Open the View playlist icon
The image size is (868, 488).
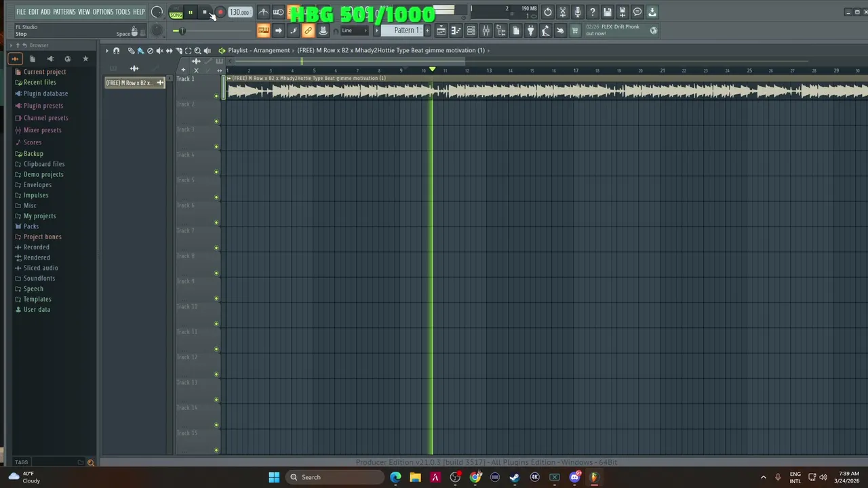pos(441,30)
